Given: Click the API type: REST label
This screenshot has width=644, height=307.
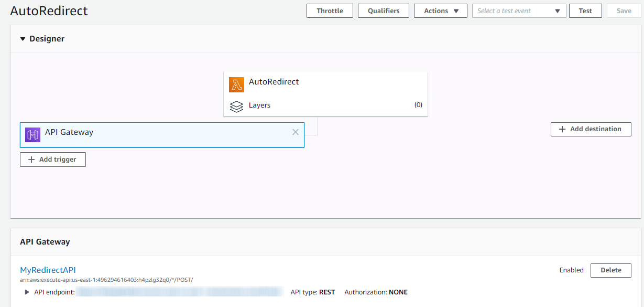Looking at the screenshot, I should tap(313, 292).
